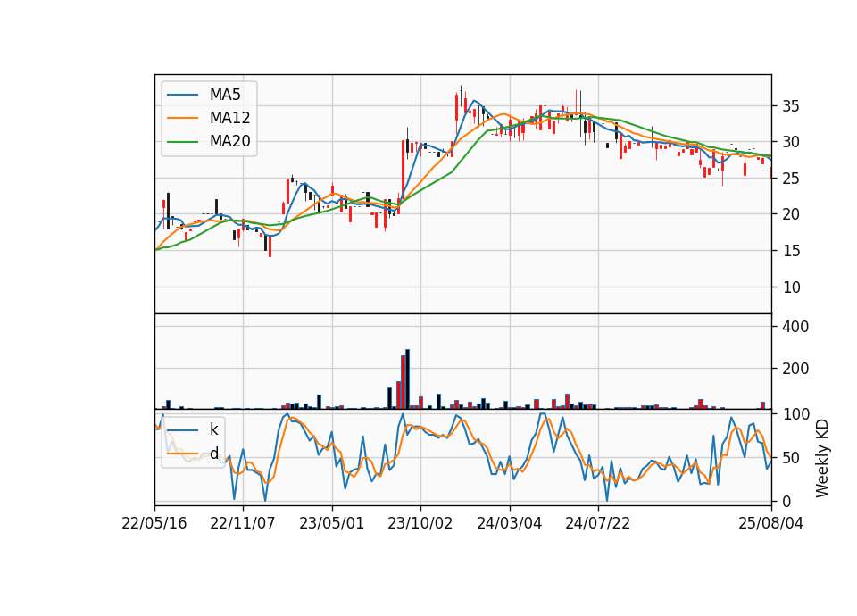Click the KD axis value 50

pyautogui.click(x=792, y=457)
